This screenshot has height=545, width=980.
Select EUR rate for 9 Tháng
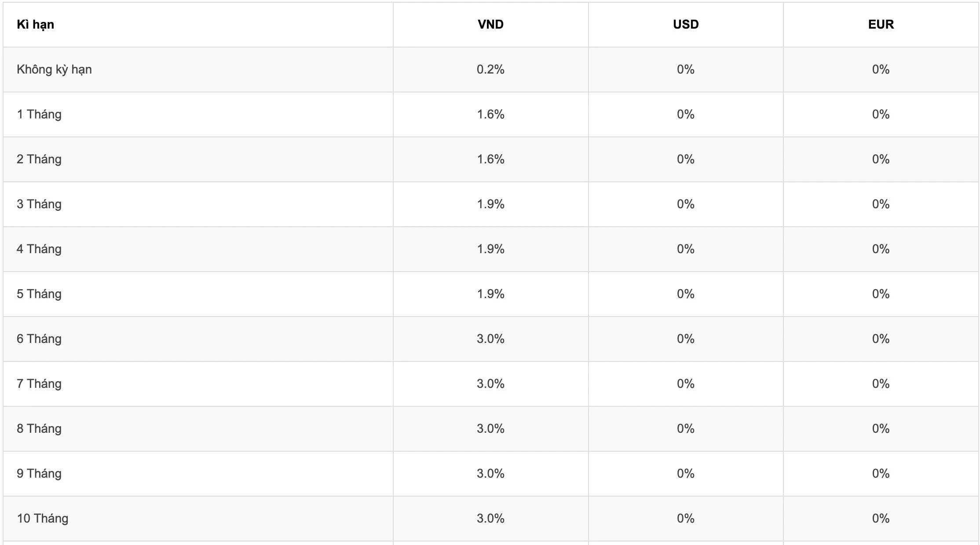881,474
